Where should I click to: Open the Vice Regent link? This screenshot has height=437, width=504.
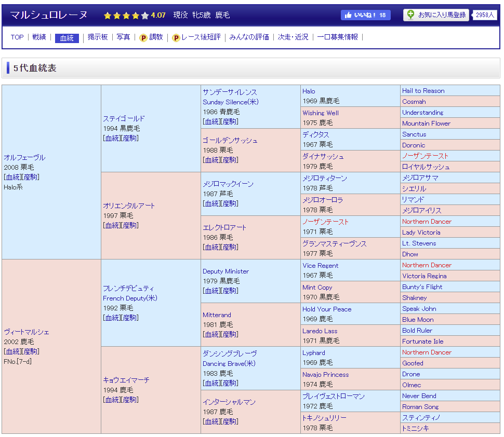[320, 266]
